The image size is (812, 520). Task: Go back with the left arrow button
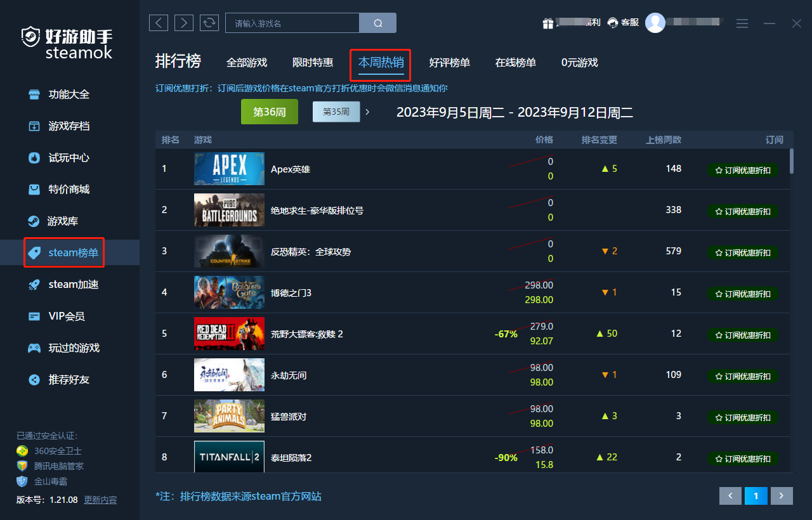point(159,23)
